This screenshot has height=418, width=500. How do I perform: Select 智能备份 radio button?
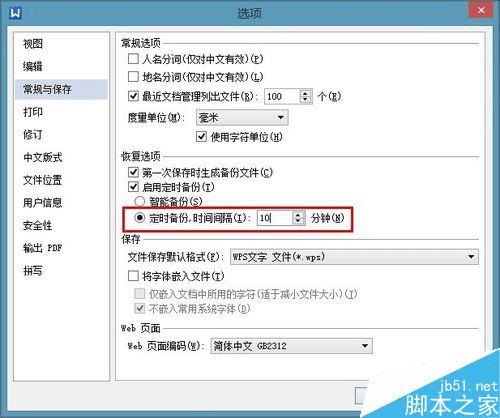click(x=139, y=201)
